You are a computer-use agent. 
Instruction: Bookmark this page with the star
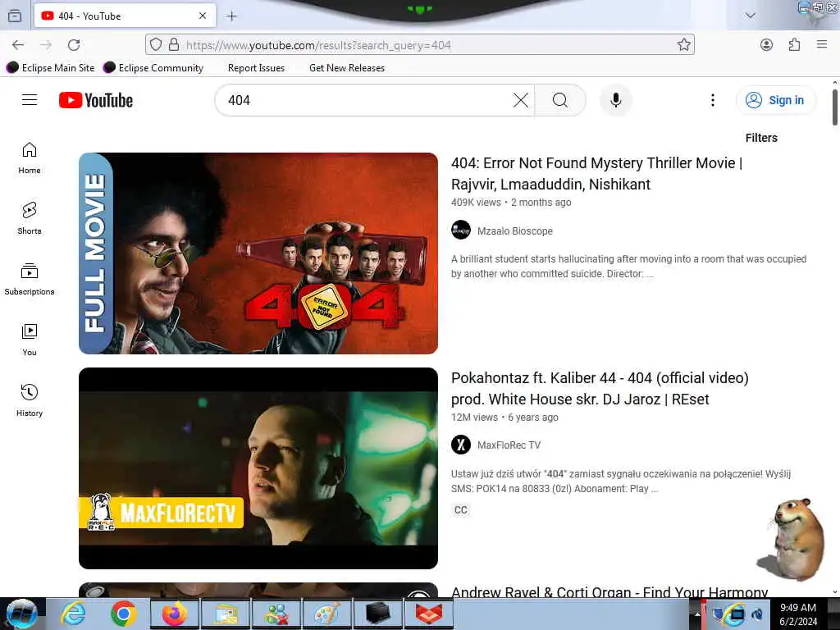click(x=683, y=45)
